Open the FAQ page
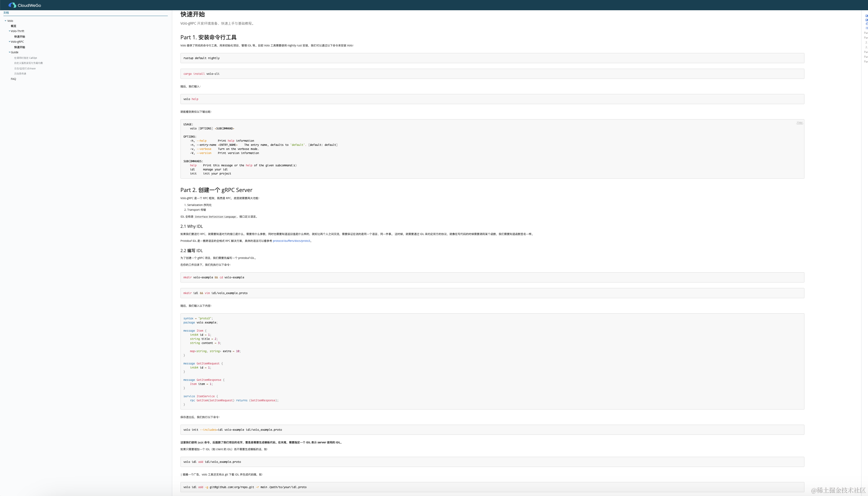The height and width of the screenshot is (496, 868). (13, 79)
